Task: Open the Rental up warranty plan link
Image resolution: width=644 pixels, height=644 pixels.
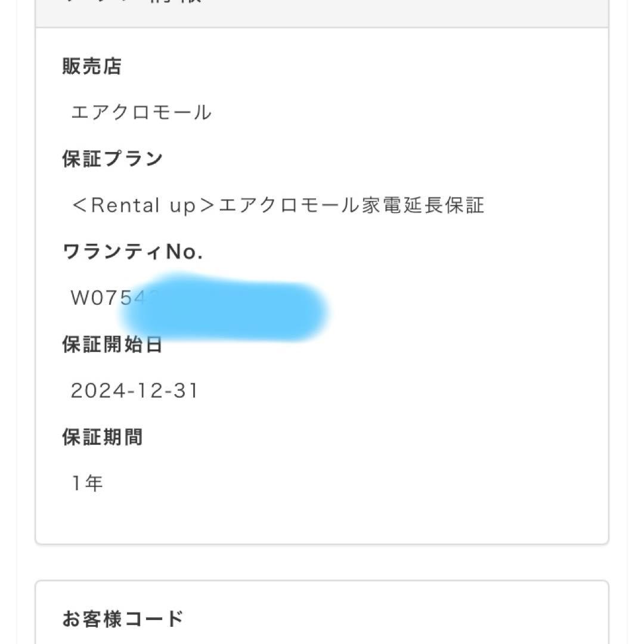Action: pyautogui.click(x=277, y=205)
